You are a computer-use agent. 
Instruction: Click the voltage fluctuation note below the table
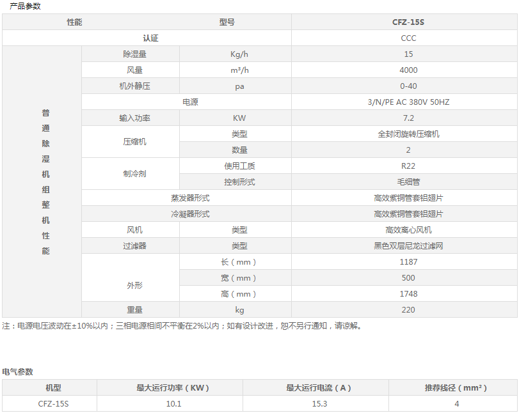coord(184,326)
